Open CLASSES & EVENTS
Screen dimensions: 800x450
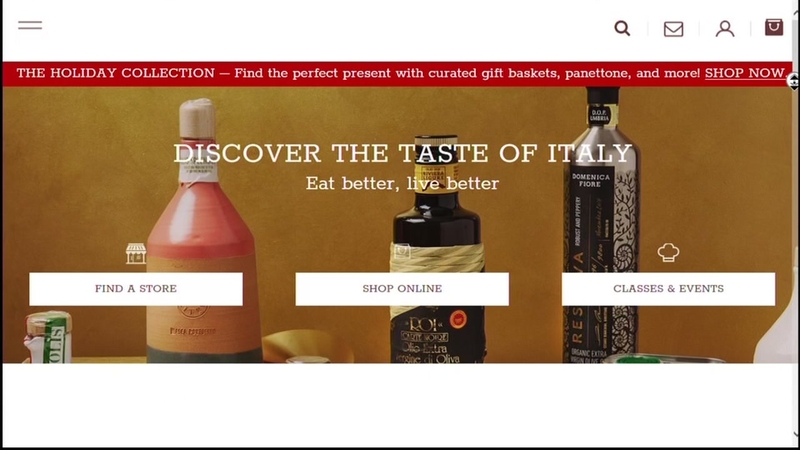point(668,289)
